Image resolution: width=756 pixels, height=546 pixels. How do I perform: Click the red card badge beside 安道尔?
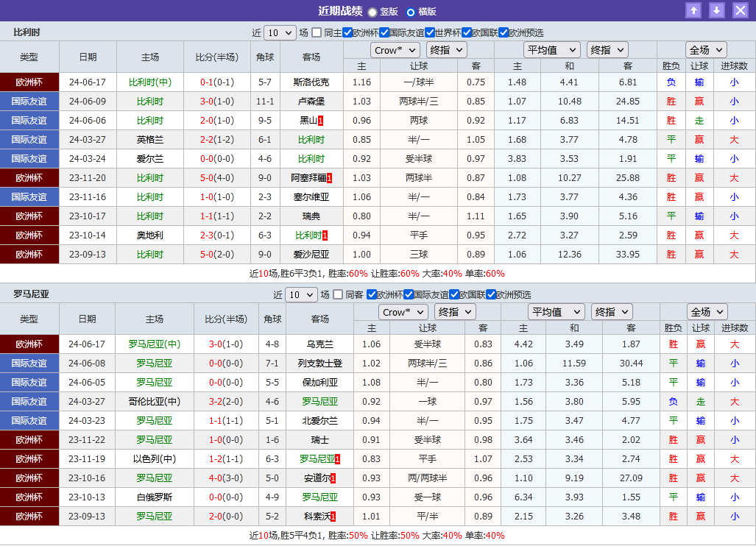point(332,478)
